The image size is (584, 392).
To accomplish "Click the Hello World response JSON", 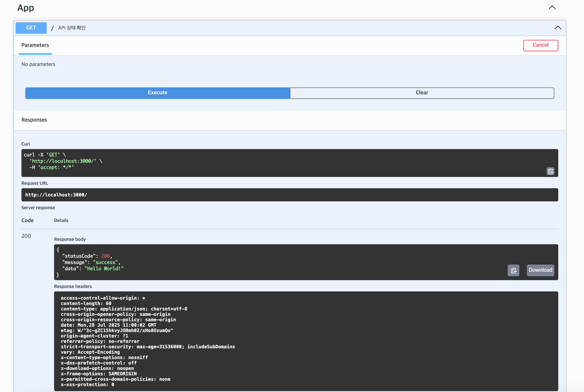I will [x=104, y=268].
